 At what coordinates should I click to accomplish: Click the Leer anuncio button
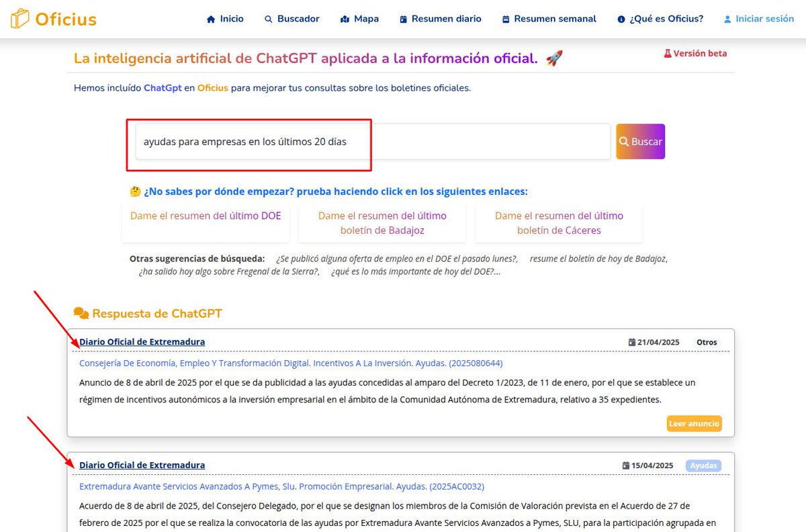click(695, 423)
